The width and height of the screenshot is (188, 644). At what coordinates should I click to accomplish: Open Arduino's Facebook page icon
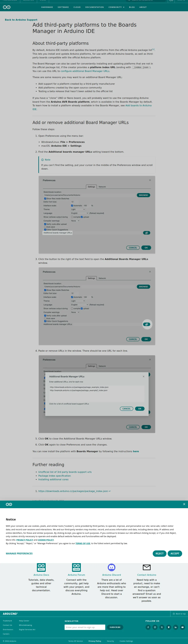pyautogui.click(x=148, y=627)
